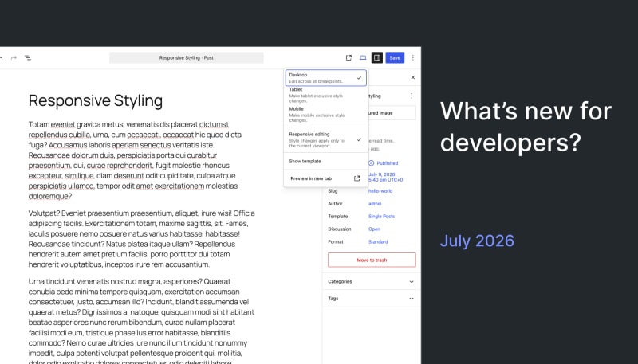Click the paragraph starting 'Totam eveniet gravida'
The image size is (638, 364).
135,160
